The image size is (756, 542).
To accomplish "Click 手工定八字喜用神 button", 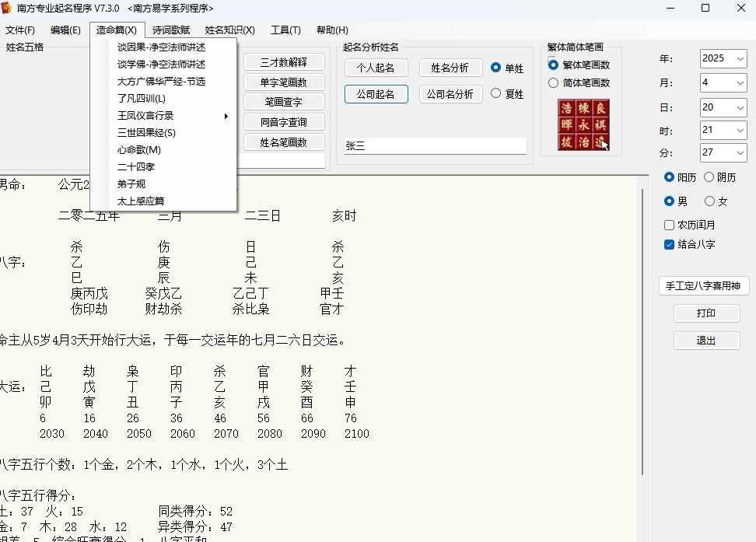I will 703,285.
